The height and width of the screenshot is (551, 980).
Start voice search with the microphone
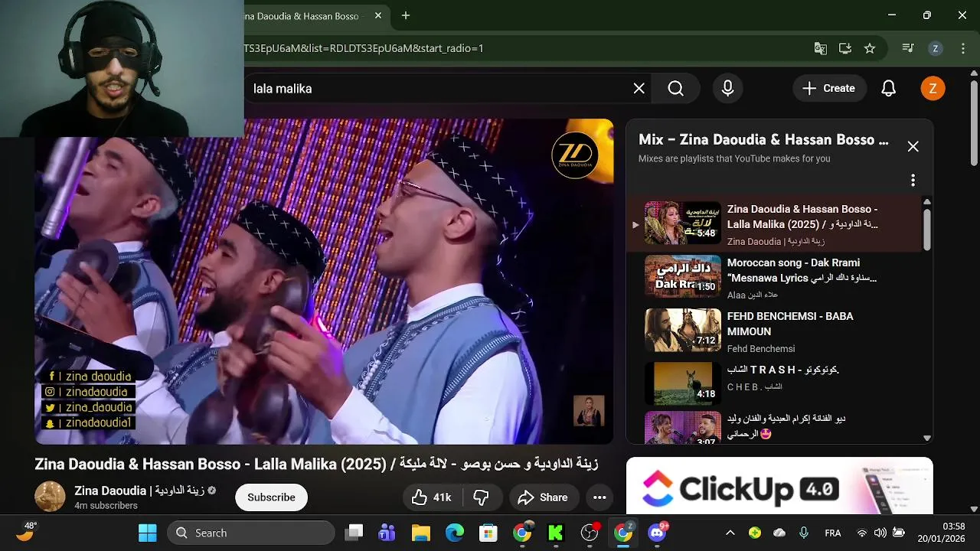tap(727, 89)
